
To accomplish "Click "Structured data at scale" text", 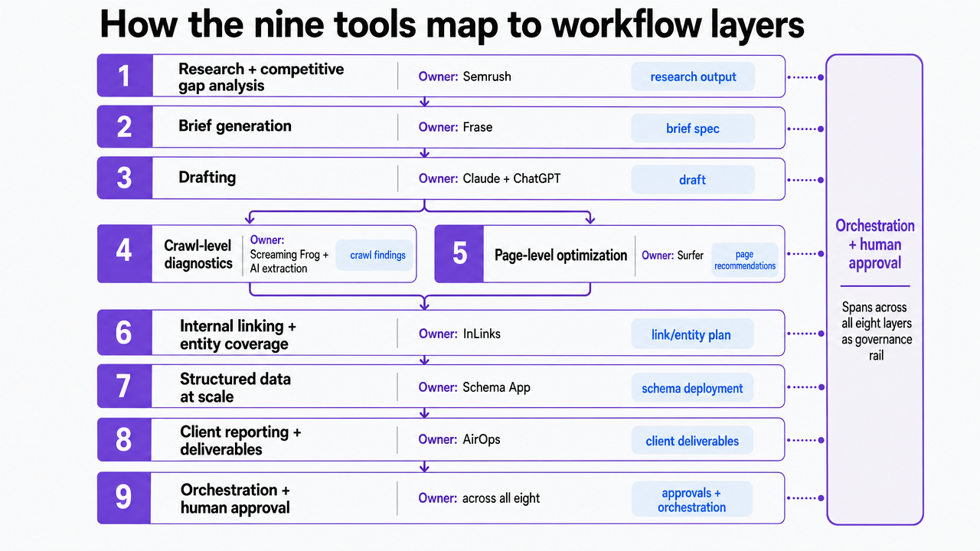I will [235, 388].
